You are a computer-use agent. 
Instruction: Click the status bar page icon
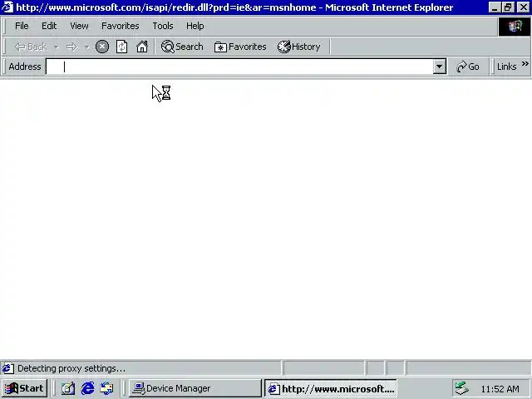tap(8, 368)
